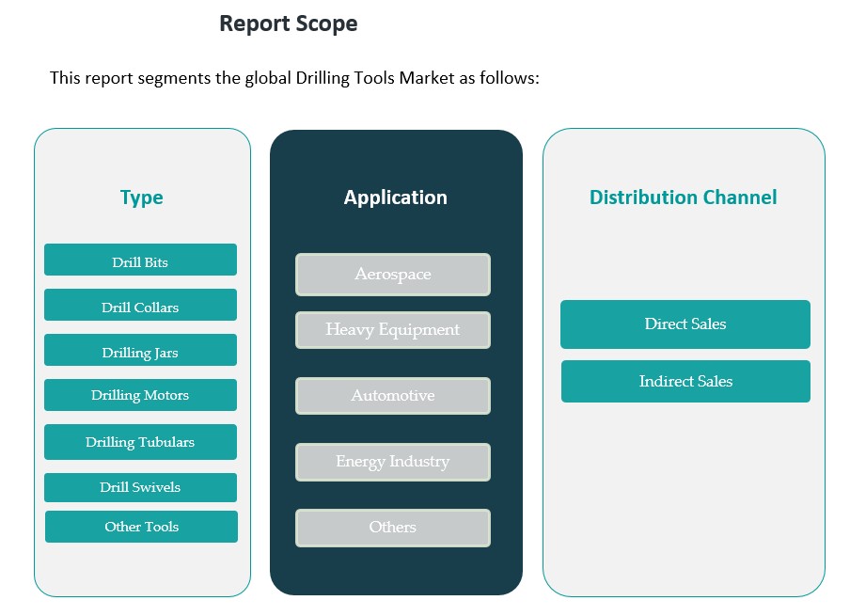Click the Heavy Equipment box
The image size is (850, 616).
392,330
